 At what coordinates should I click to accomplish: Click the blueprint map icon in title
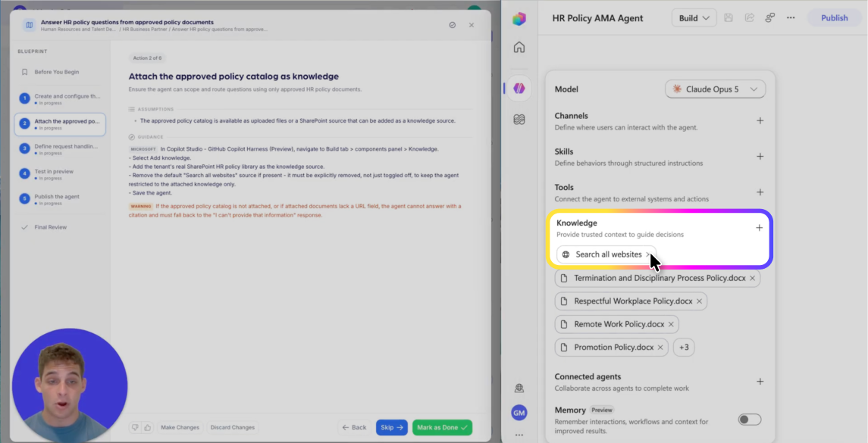click(x=30, y=25)
